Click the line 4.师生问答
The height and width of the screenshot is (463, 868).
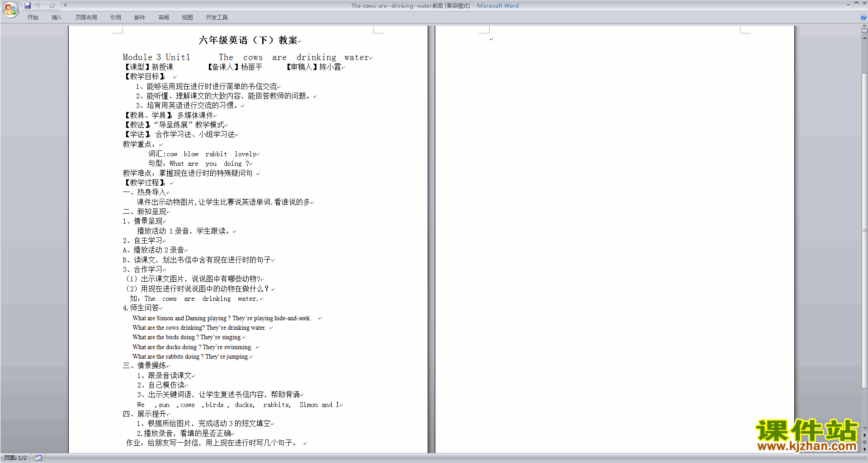141,308
